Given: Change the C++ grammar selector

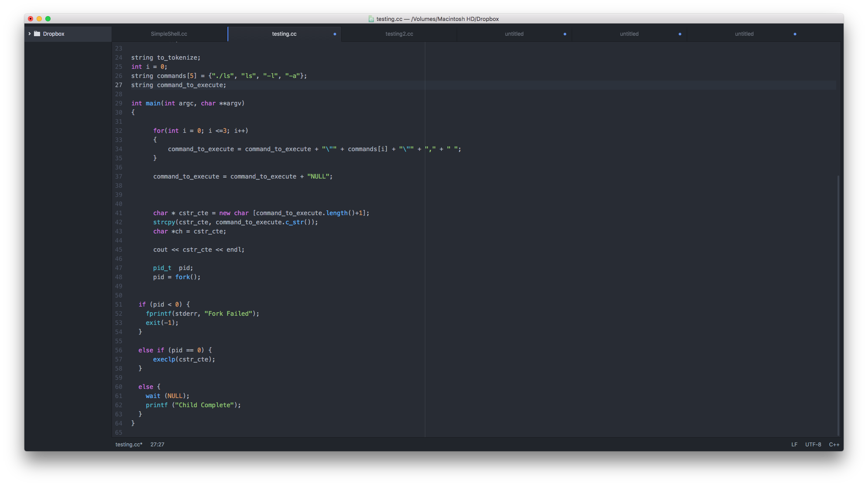Looking at the screenshot, I should point(834,444).
